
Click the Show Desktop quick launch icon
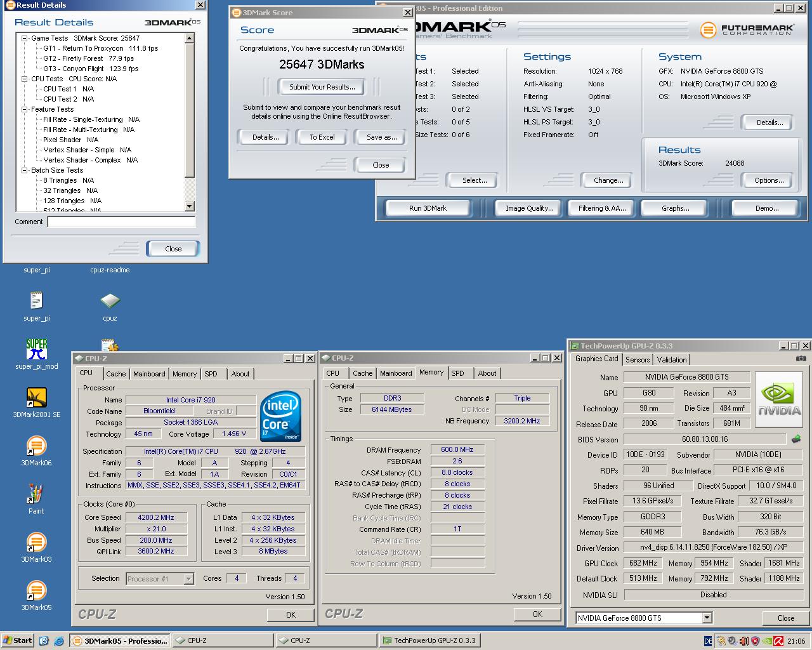click(x=44, y=640)
